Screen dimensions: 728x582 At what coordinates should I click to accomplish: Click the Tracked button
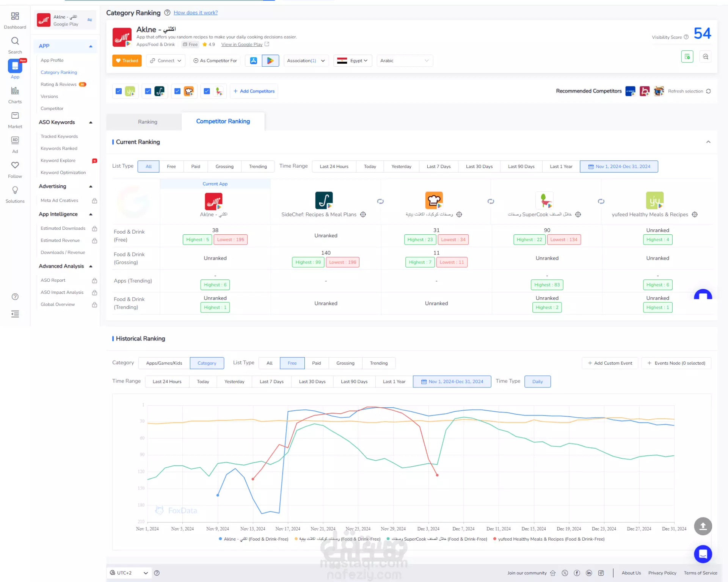coord(127,61)
